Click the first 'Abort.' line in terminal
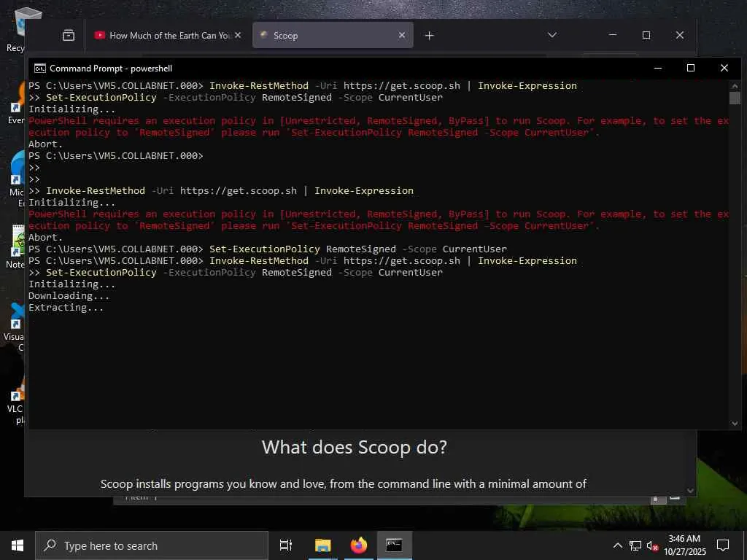 [45, 144]
